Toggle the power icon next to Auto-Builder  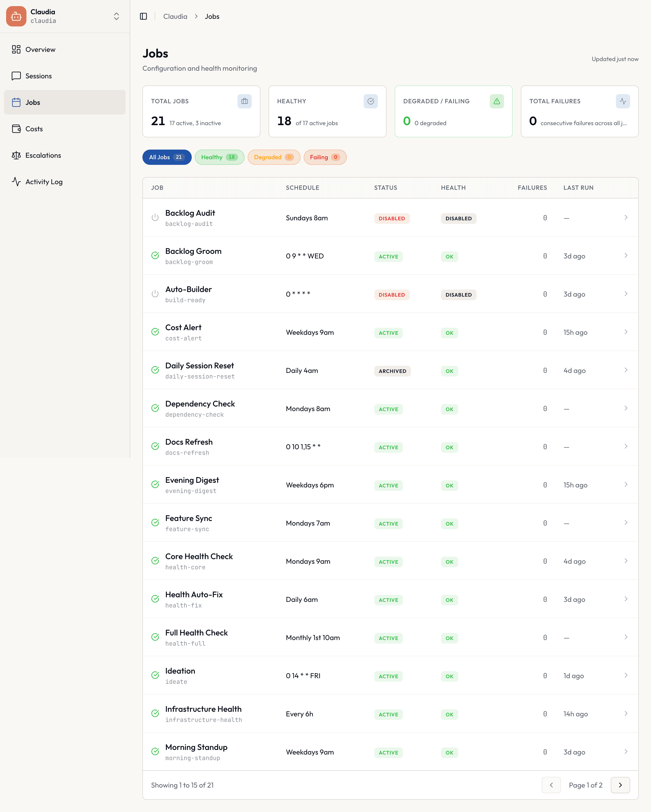(155, 294)
